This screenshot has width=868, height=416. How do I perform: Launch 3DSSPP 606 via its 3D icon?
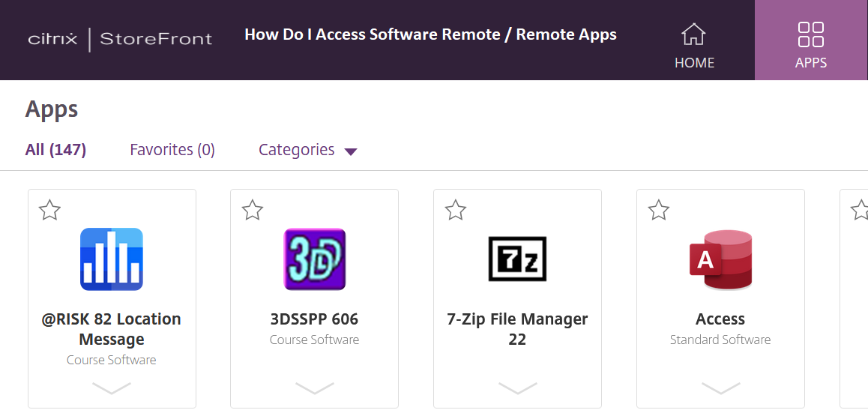pos(314,259)
